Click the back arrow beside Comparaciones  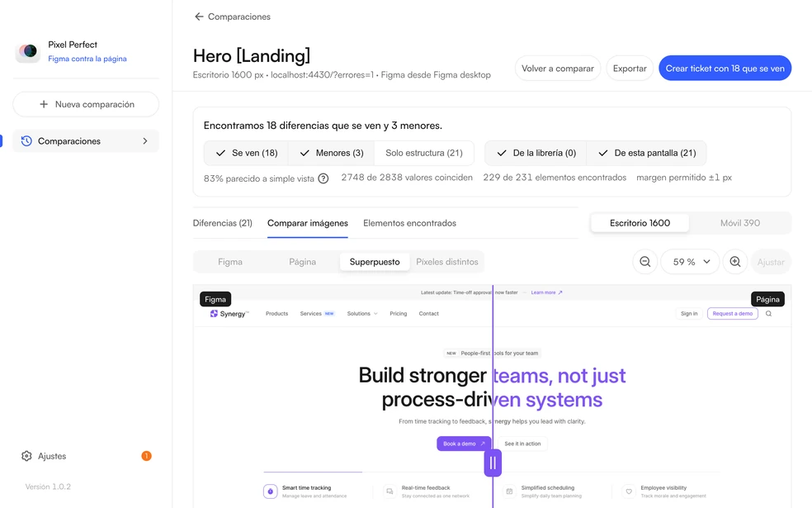pyautogui.click(x=198, y=17)
